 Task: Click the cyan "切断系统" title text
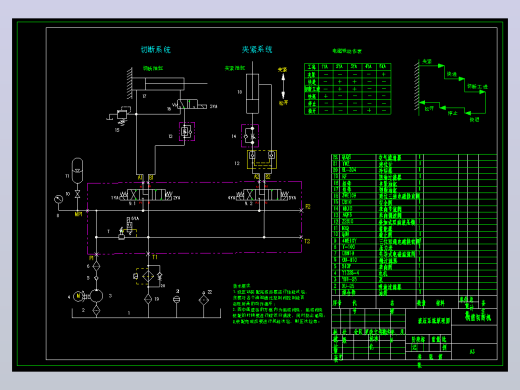[x=155, y=50]
